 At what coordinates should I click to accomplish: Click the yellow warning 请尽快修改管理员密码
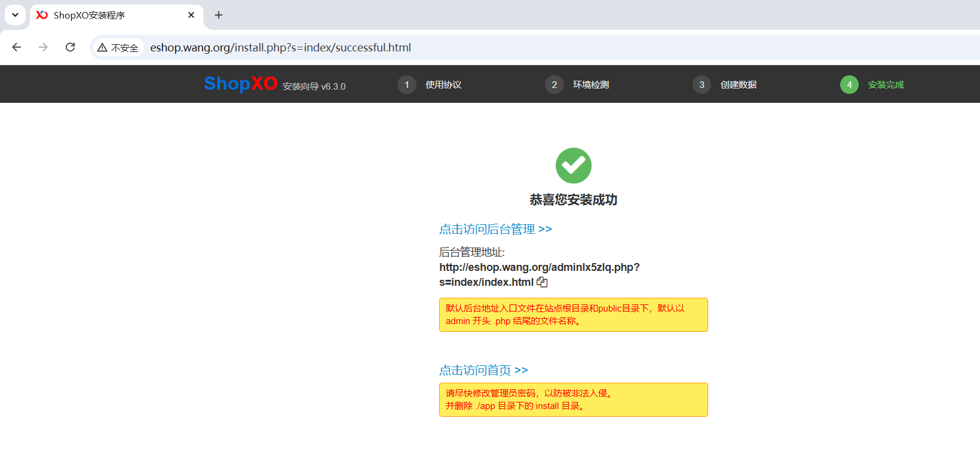574,399
